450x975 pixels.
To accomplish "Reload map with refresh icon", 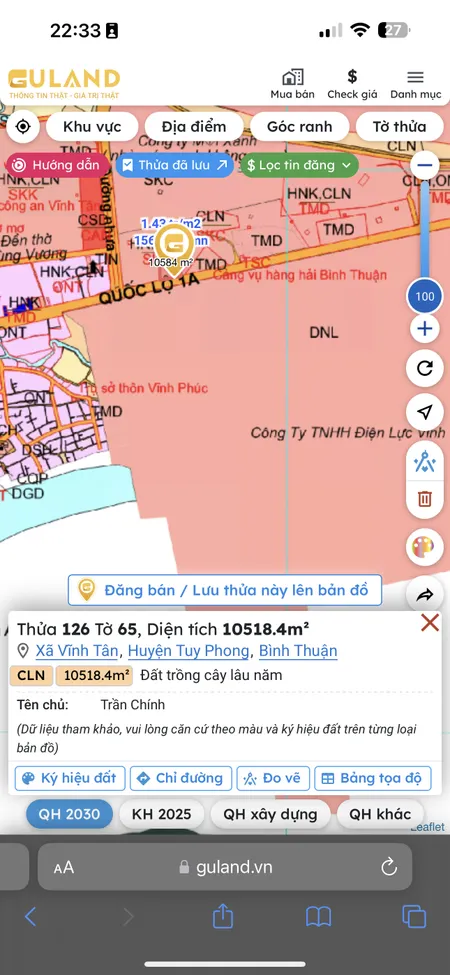I will pyautogui.click(x=425, y=368).
